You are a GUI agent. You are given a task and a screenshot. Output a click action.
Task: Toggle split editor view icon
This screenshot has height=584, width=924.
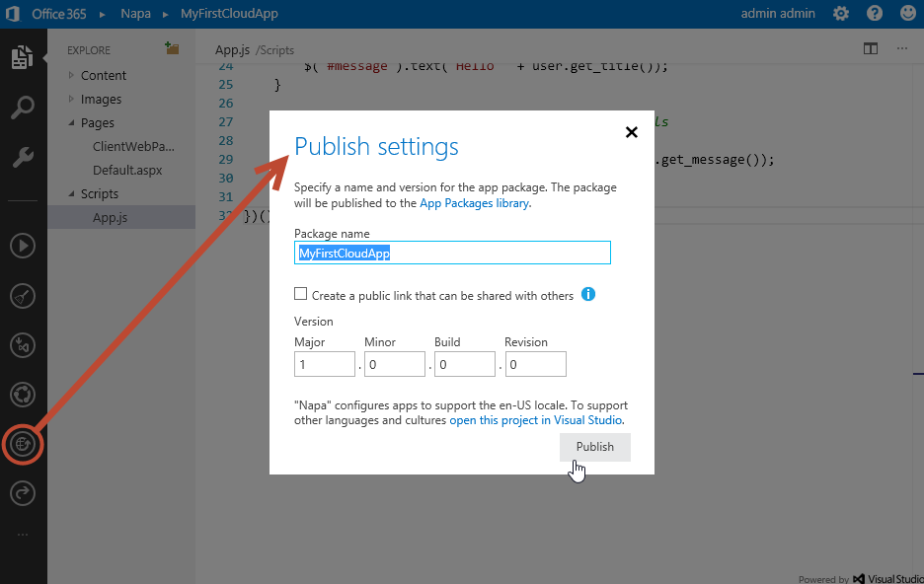point(870,48)
